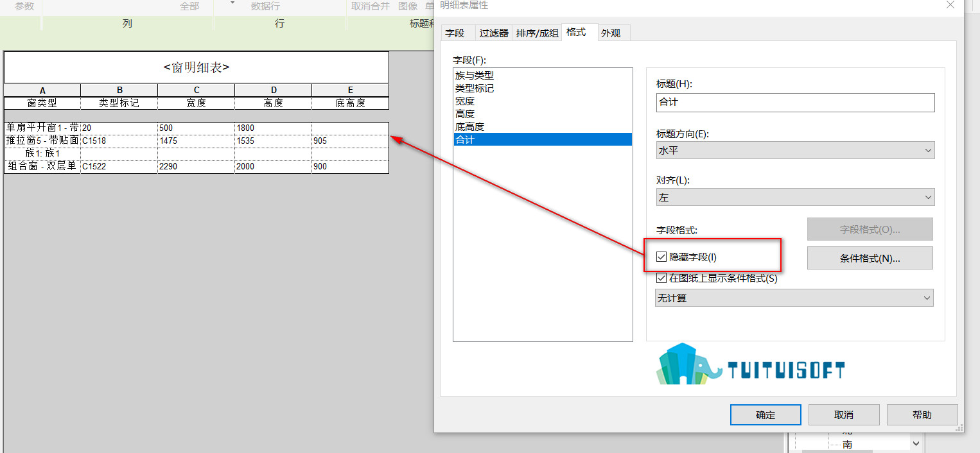Open the 排序/成组 tab

[537, 33]
